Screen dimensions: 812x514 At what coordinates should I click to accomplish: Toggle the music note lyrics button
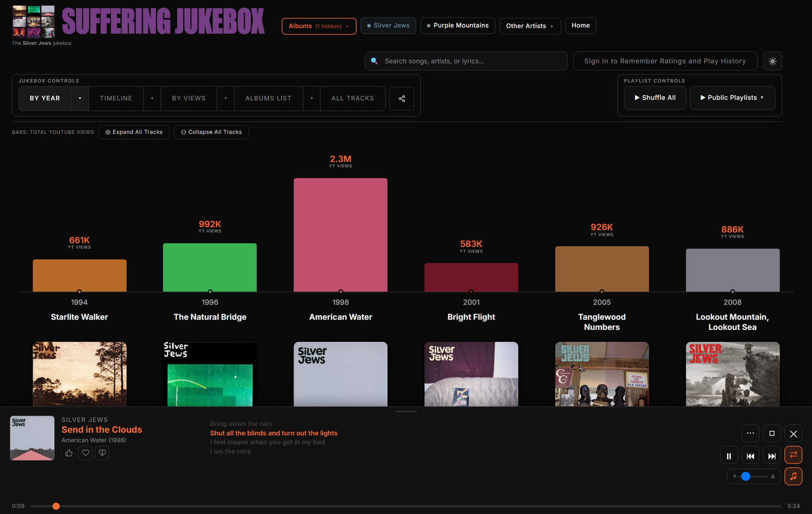(x=794, y=477)
